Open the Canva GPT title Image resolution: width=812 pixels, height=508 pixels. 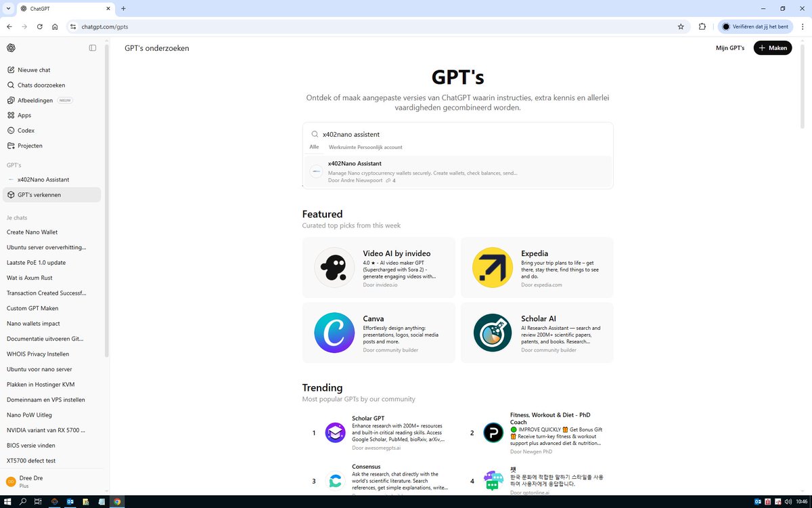point(374,318)
